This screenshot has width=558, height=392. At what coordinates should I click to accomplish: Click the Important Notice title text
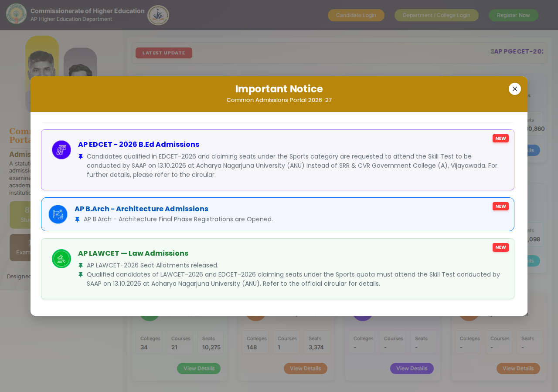[x=279, y=89]
